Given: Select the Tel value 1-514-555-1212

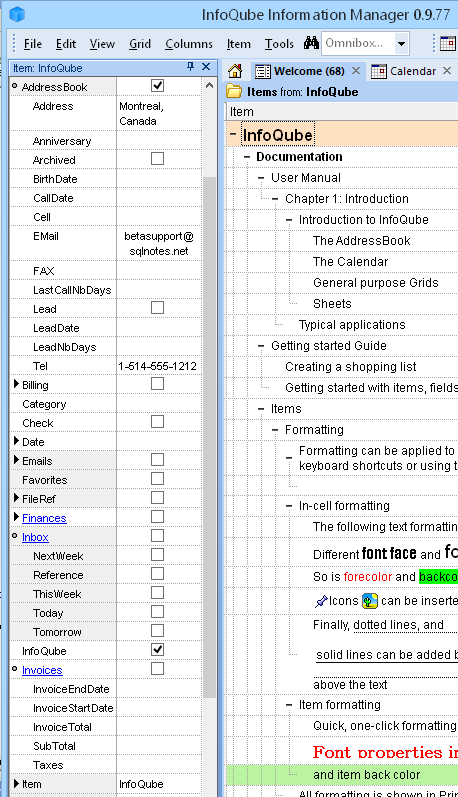Looking at the screenshot, I should (158, 366).
